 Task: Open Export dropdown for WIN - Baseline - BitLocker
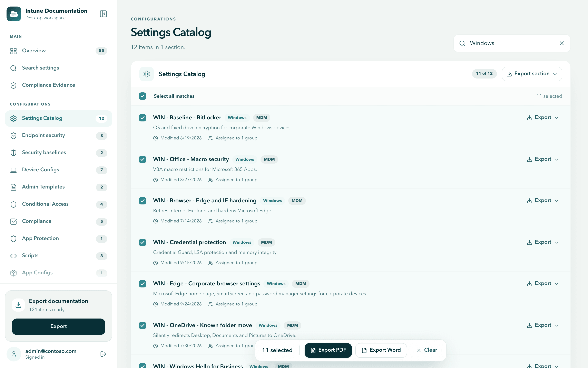pyautogui.click(x=543, y=118)
